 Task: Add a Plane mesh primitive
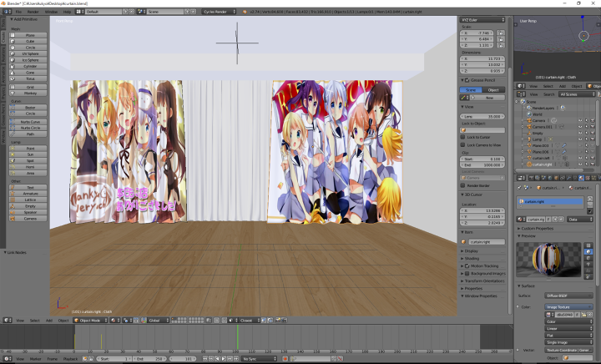click(x=28, y=35)
